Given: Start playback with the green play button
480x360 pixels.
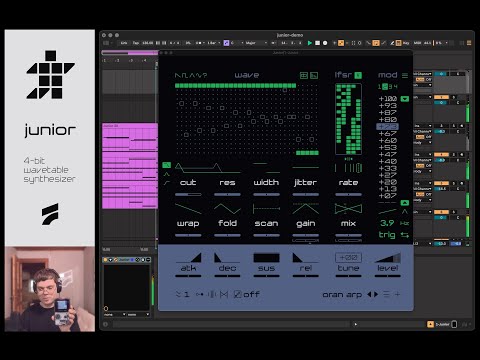Looking at the screenshot, I should pyautogui.click(x=310, y=43).
